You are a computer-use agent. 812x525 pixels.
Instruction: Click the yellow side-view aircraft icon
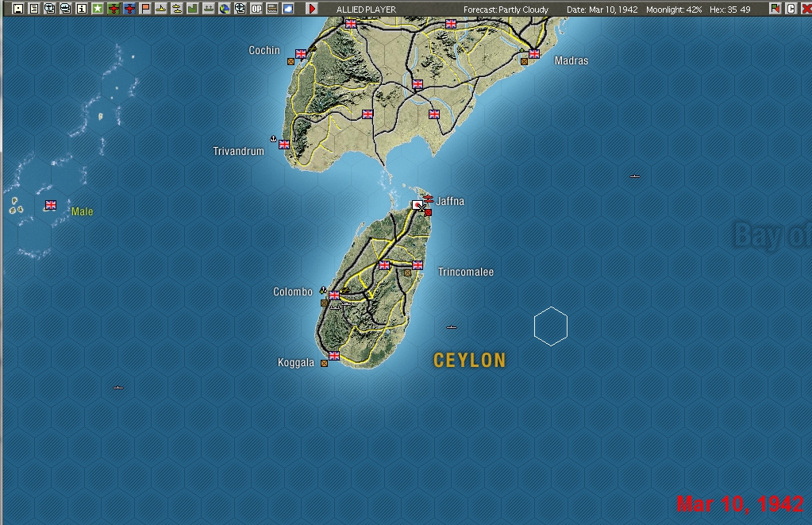(162, 7)
